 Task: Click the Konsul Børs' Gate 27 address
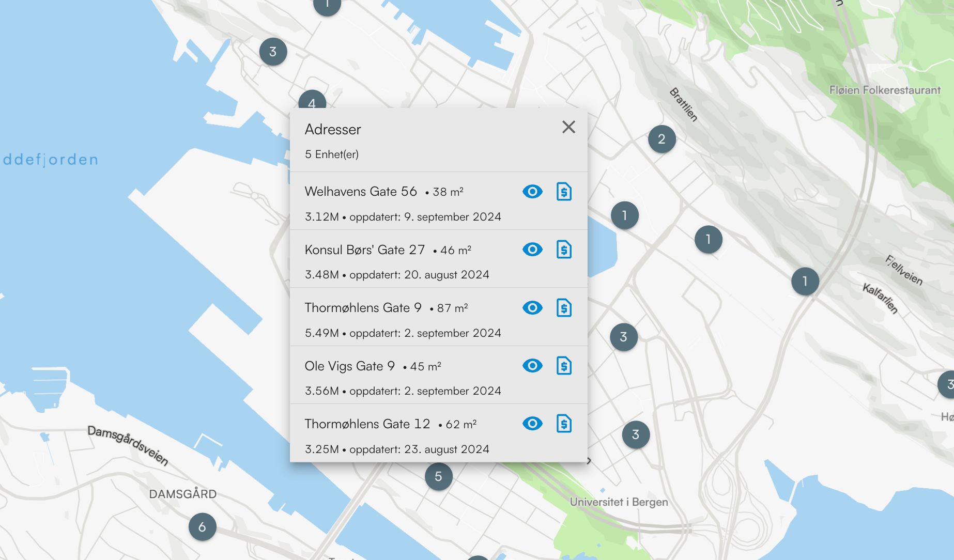tap(364, 250)
